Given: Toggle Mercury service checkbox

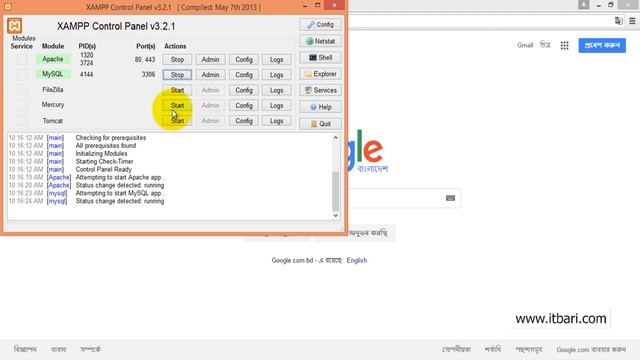Looking at the screenshot, I should (22, 105).
